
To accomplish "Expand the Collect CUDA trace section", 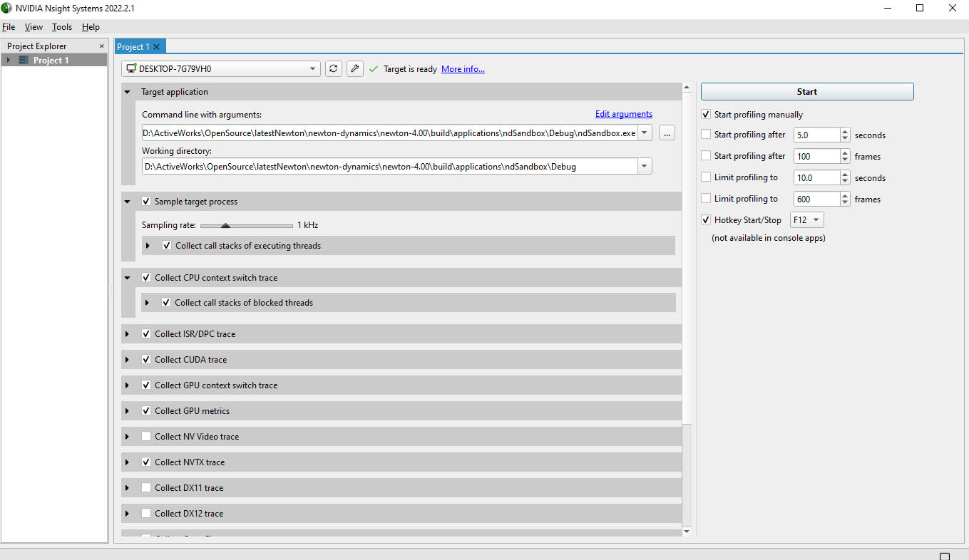I will point(128,360).
